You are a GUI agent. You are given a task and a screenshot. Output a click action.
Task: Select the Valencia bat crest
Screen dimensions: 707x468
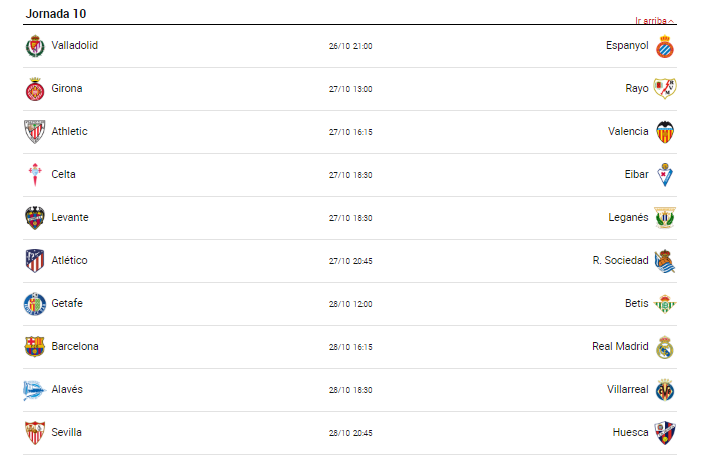click(x=665, y=132)
